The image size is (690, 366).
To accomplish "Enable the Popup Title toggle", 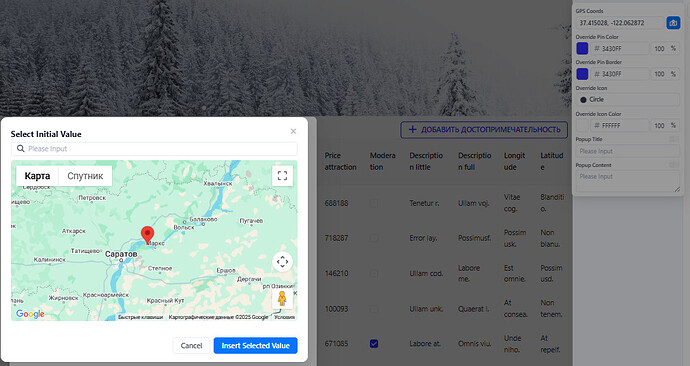I will coord(673,139).
